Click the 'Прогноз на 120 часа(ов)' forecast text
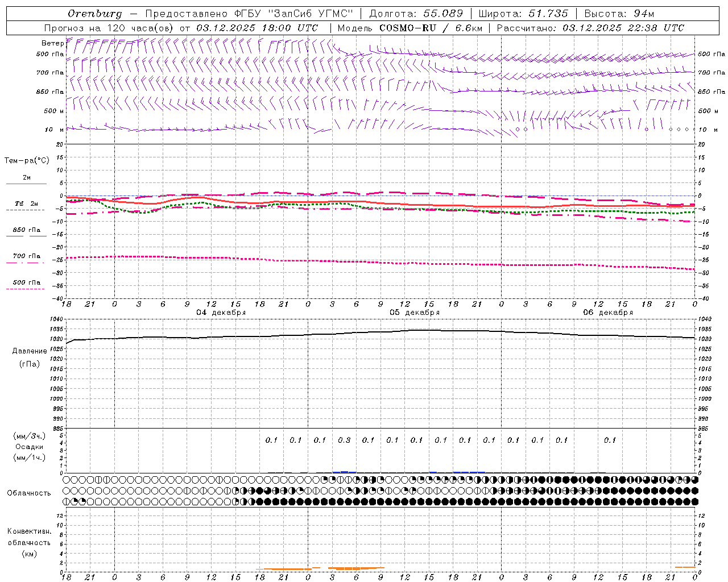 109,28
